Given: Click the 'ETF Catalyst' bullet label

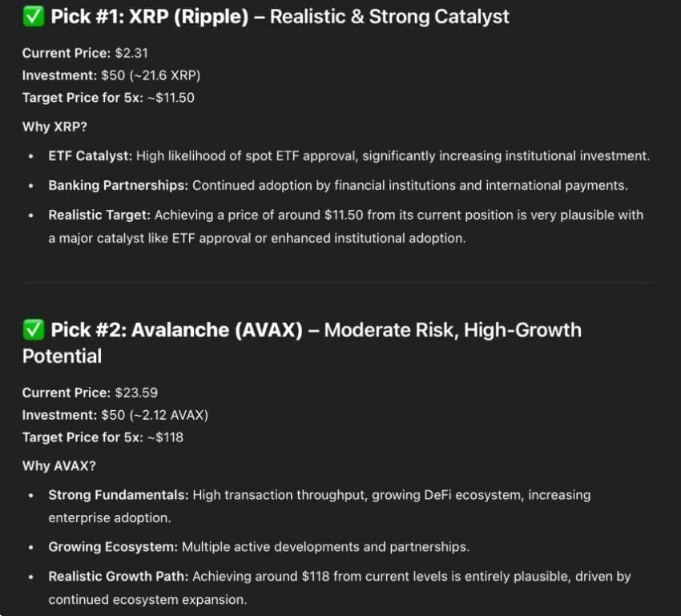Looking at the screenshot, I should pyautogui.click(x=91, y=156).
